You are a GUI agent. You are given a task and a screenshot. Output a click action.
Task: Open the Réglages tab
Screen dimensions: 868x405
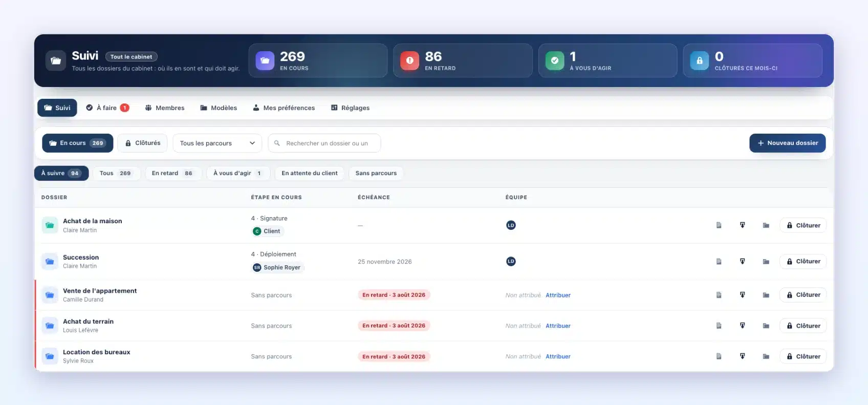350,108
